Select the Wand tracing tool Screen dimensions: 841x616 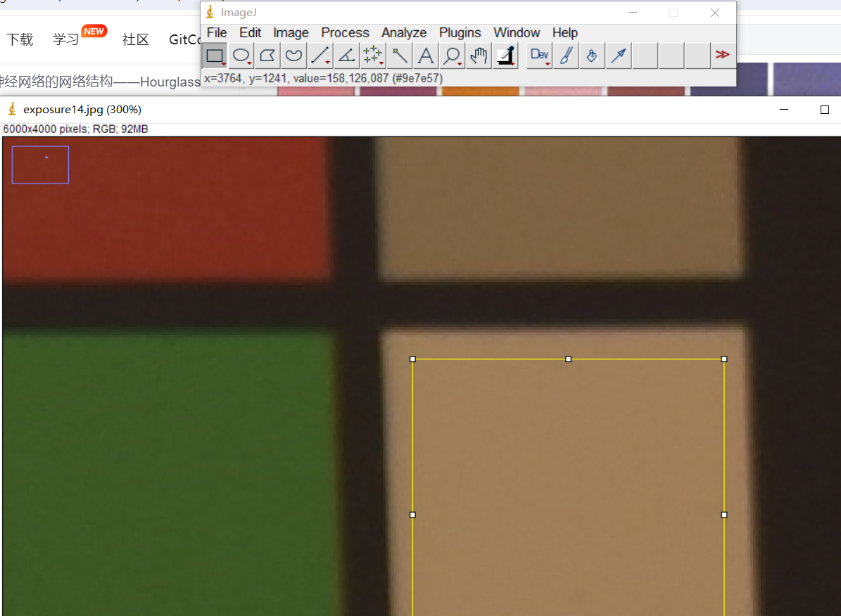[x=399, y=56]
